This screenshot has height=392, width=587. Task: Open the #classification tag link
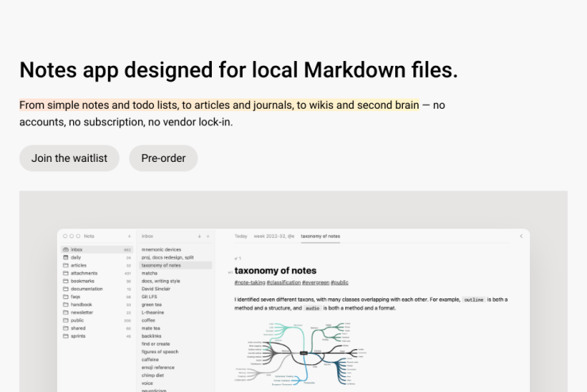(283, 282)
